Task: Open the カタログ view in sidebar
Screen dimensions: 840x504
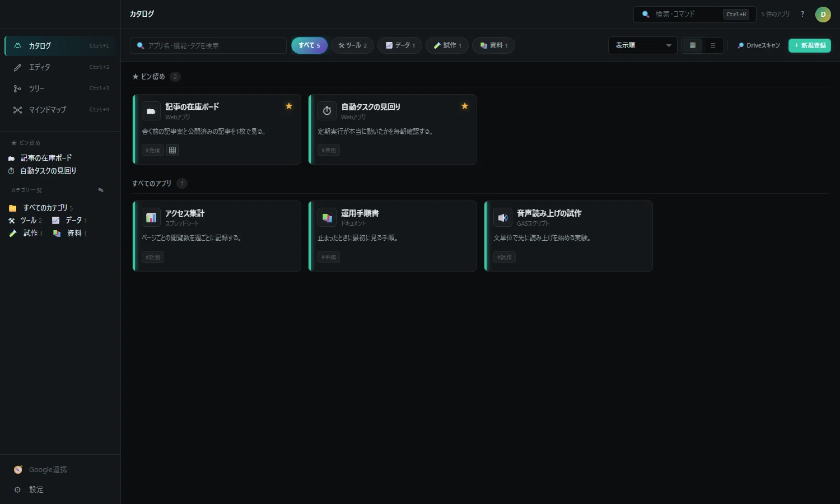Action: click(60, 46)
